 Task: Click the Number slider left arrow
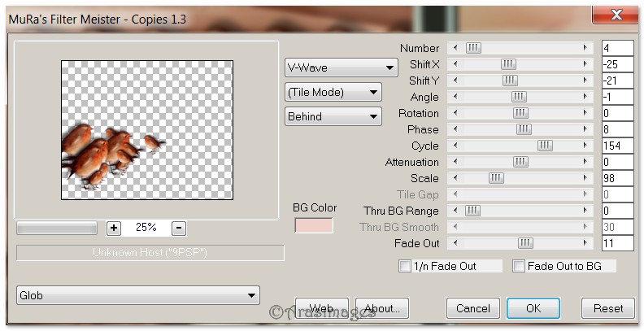tap(454, 48)
